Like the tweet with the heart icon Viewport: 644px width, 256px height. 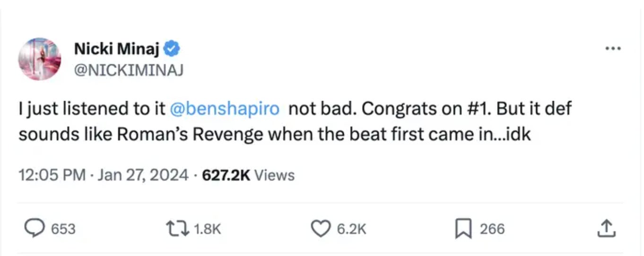[320, 229]
